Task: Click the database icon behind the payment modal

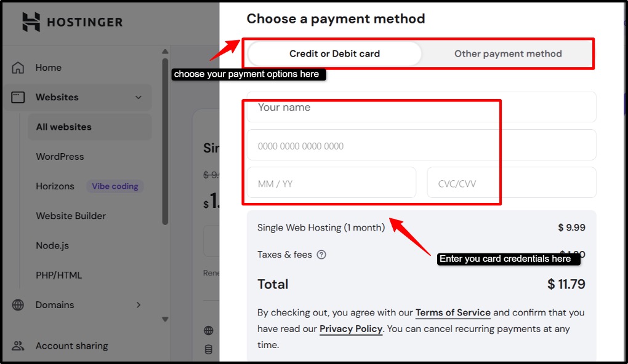Action: [x=207, y=349]
